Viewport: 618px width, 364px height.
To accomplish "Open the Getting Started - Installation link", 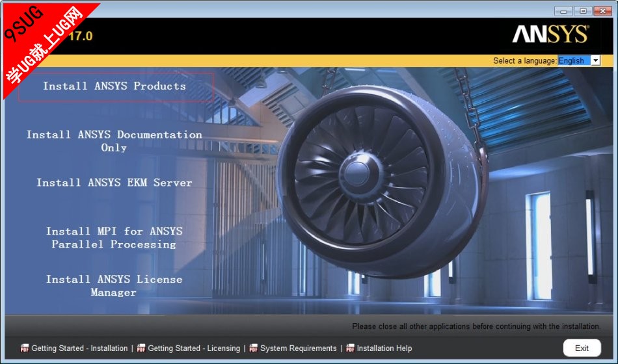I will pyautogui.click(x=79, y=348).
